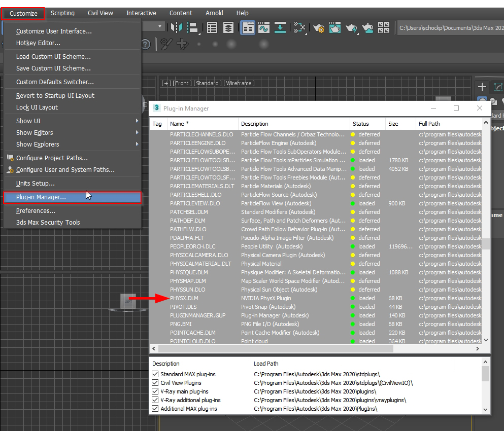Toggle the Layer Explorer icon

(x=228, y=28)
